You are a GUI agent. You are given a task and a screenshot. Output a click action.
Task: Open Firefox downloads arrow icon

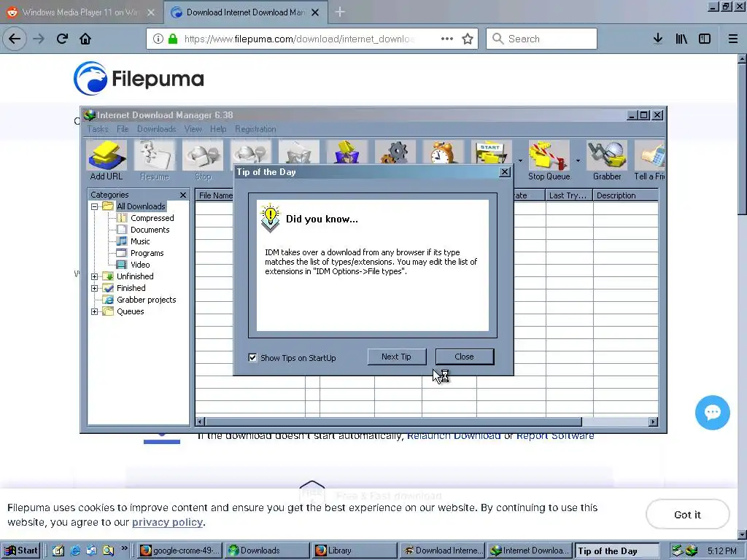click(657, 39)
